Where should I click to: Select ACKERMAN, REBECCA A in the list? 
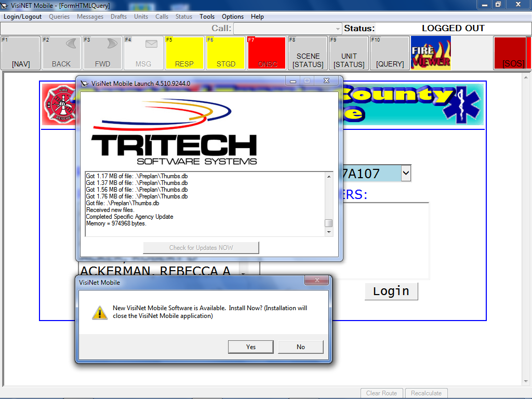click(x=155, y=270)
